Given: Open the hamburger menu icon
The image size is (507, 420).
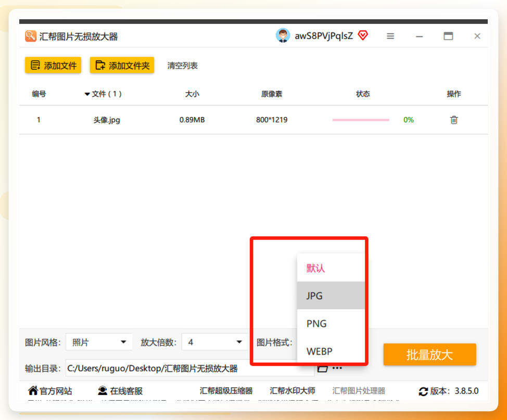Looking at the screenshot, I should pos(390,36).
